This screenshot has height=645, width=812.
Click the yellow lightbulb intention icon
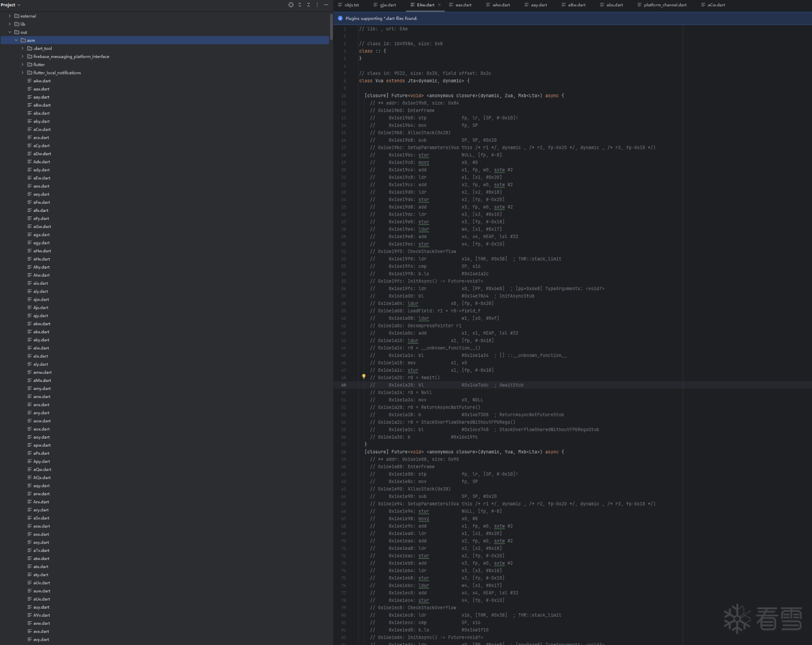[x=364, y=376]
